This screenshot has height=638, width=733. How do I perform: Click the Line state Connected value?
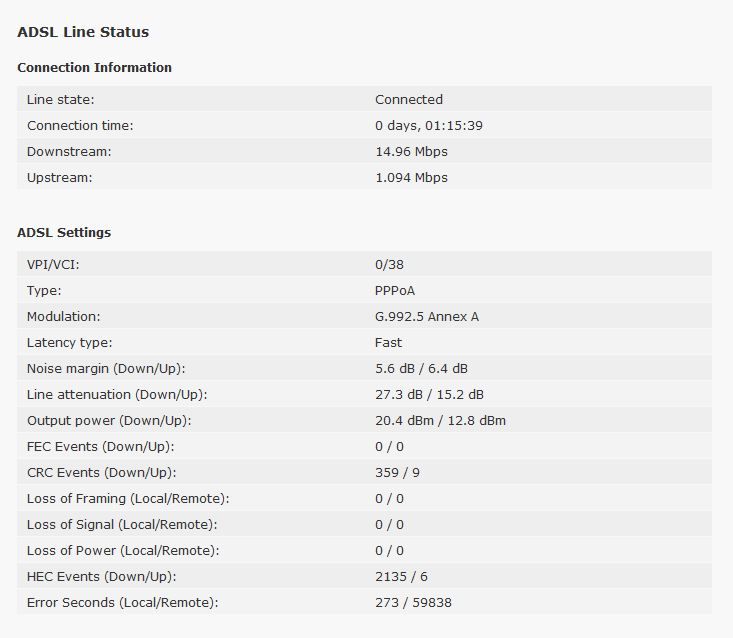[x=409, y=100]
